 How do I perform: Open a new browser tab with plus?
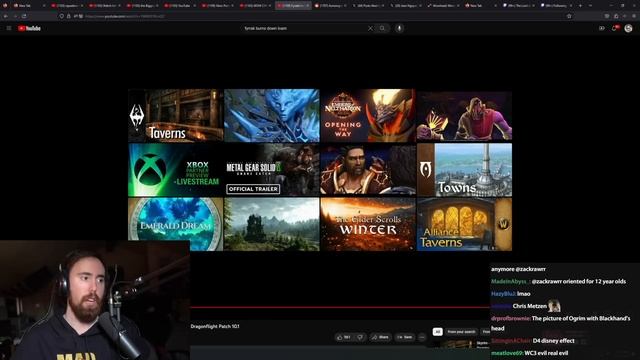click(x=580, y=6)
